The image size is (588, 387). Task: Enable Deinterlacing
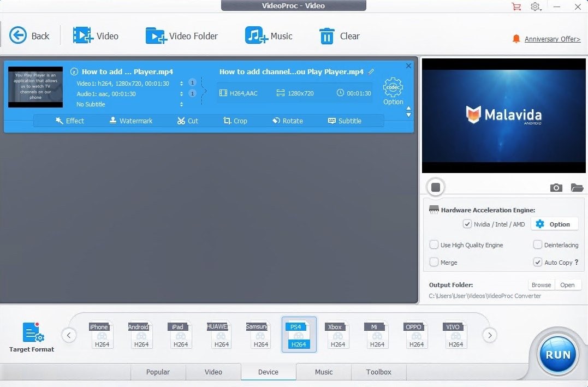pos(537,245)
